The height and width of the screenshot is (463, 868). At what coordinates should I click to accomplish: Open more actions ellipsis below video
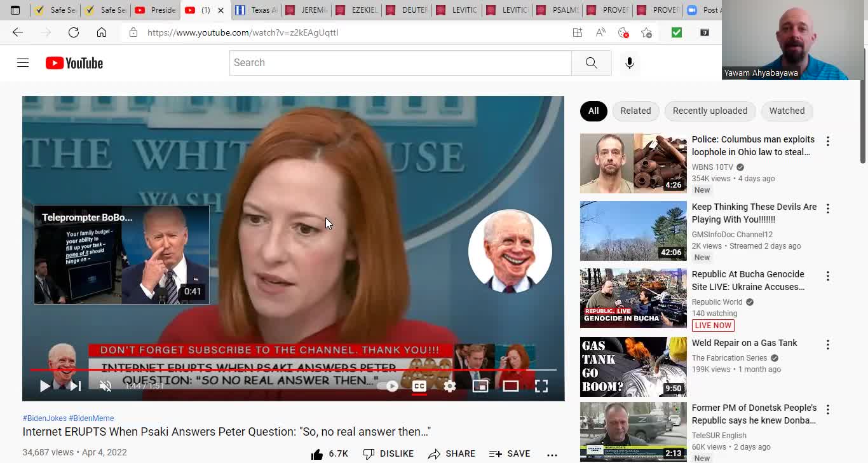(x=552, y=454)
